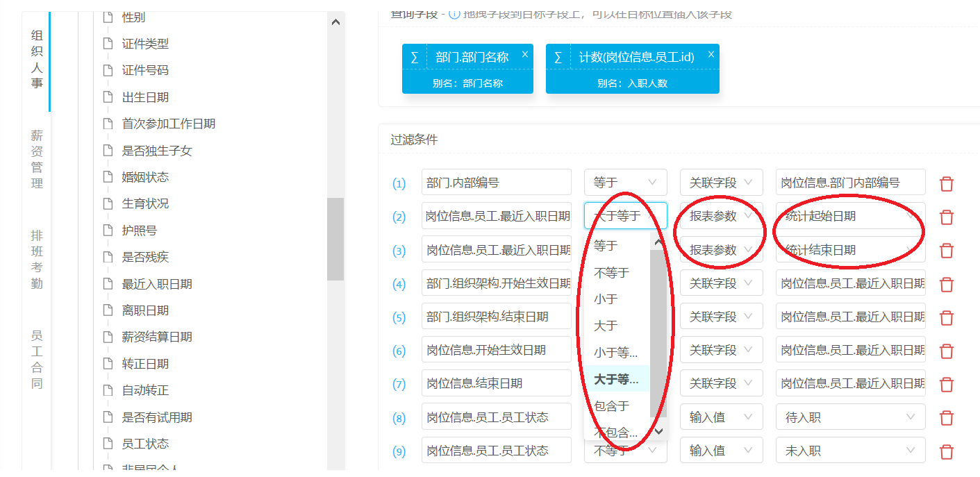Select 生育状况 field in tree
The width and height of the screenshot is (980, 477).
tap(145, 203)
